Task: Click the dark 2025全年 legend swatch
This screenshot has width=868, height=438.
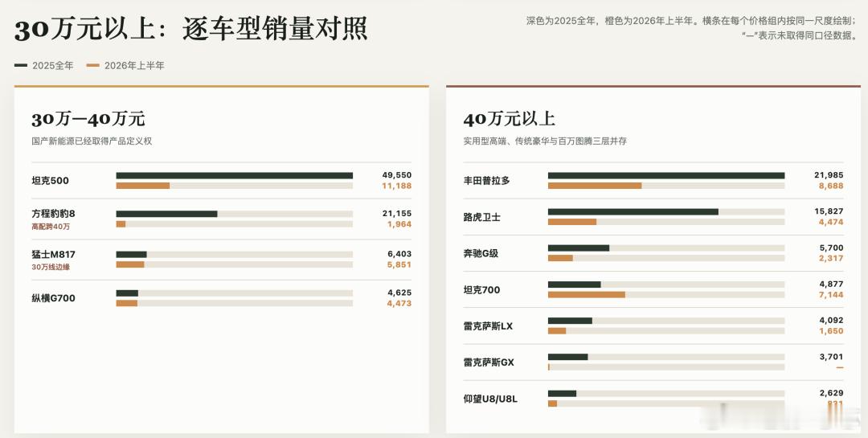Action: coord(21,65)
